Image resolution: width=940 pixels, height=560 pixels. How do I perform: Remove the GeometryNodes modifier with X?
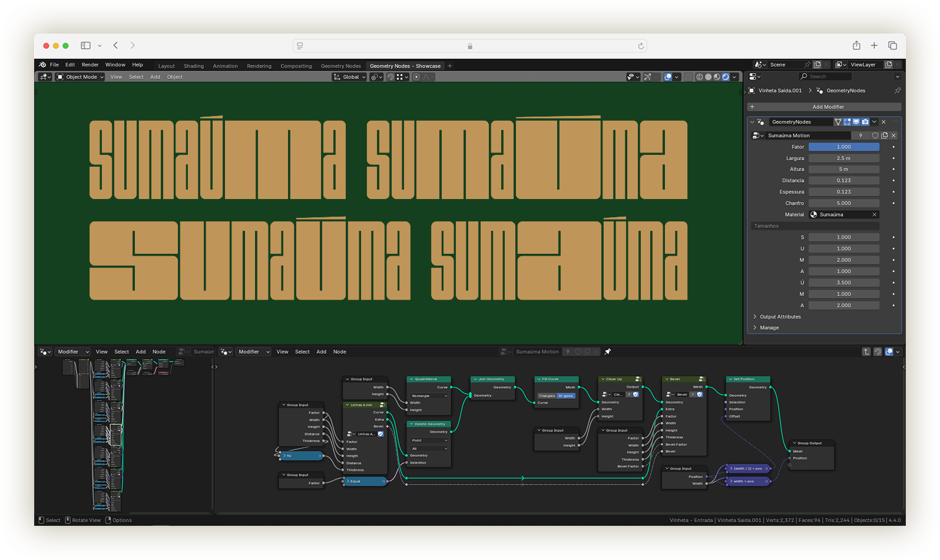point(883,122)
